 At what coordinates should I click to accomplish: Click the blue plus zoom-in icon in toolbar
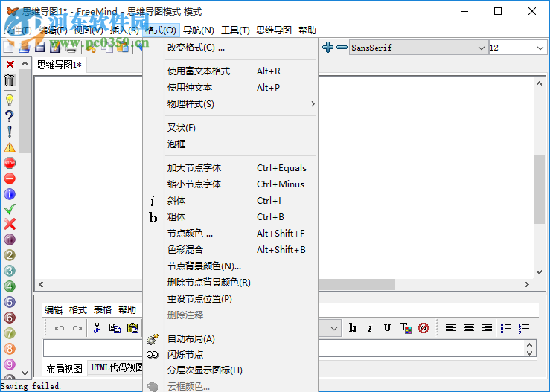pyautogui.click(x=327, y=48)
